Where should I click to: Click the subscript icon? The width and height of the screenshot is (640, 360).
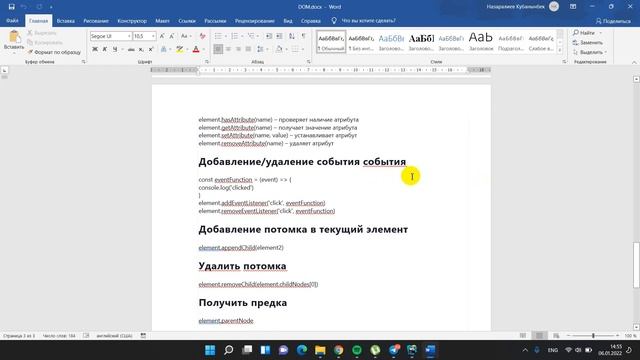point(141,49)
